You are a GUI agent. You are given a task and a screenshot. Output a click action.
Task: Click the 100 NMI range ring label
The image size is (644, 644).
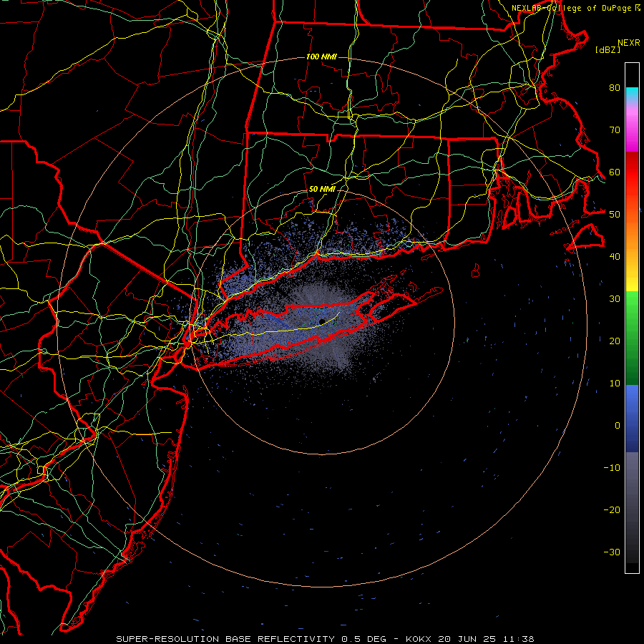coord(321,57)
